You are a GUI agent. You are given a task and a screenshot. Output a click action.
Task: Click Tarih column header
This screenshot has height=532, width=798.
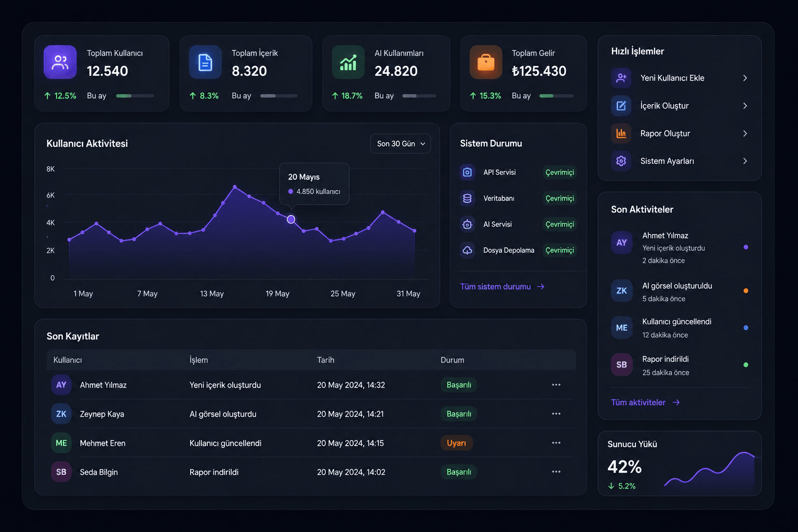326,360
